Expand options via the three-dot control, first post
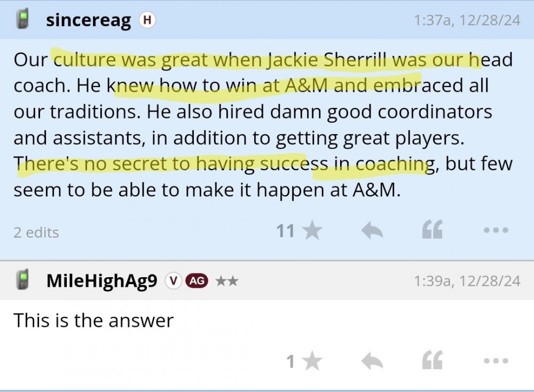The width and height of the screenshot is (534, 392). 496,230
